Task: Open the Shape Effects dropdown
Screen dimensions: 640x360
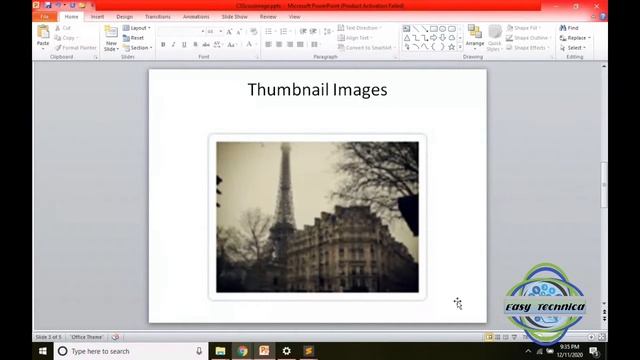Action: [x=528, y=48]
